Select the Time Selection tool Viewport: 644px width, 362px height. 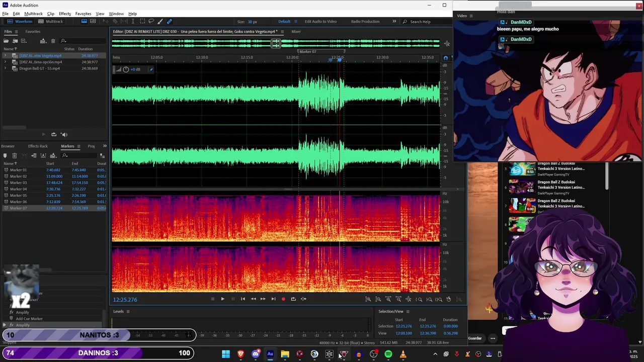[133, 21]
